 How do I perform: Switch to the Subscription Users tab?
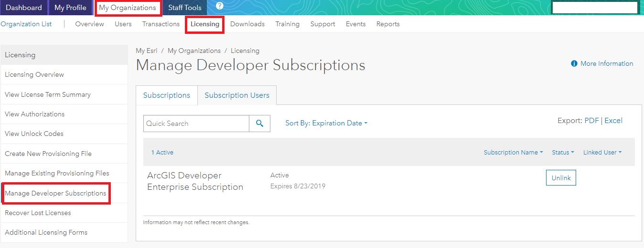pyautogui.click(x=237, y=95)
